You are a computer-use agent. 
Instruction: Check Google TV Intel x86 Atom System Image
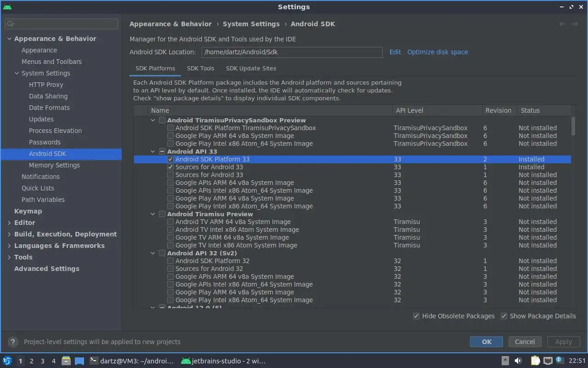point(170,245)
